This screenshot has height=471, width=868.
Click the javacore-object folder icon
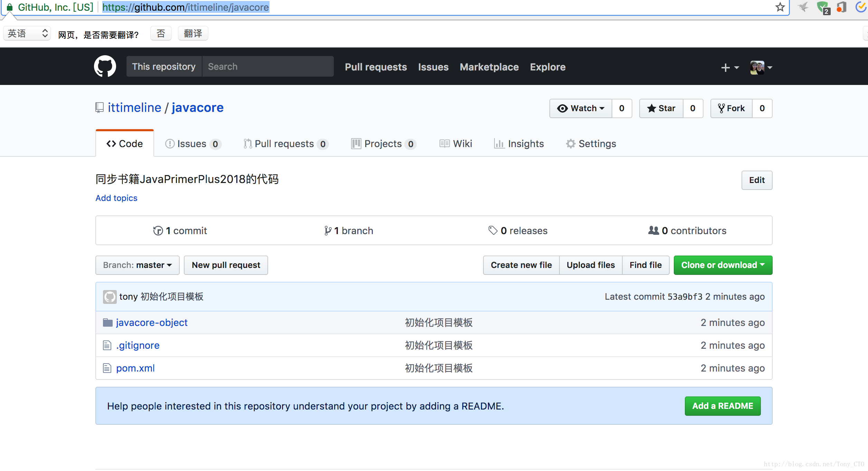[x=108, y=323]
